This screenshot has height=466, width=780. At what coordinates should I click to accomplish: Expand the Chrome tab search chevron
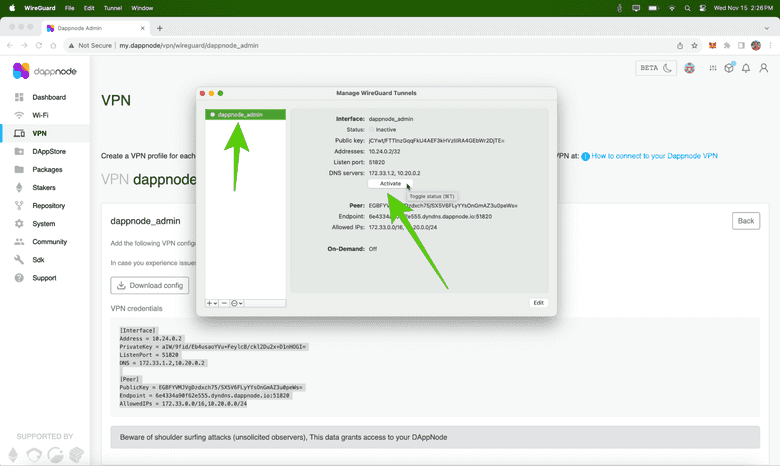[767, 28]
